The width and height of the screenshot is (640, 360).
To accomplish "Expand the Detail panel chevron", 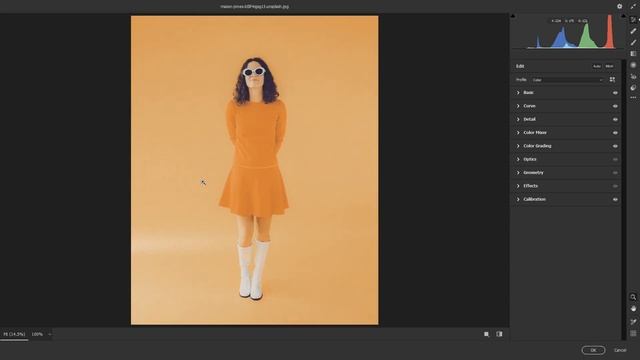I will tap(518, 119).
